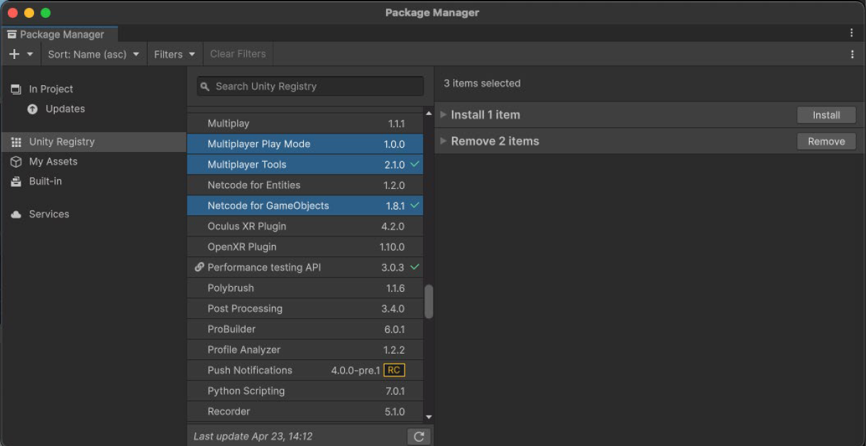Click the search magnifier icon

pyautogui.click(x=205, y=87)
